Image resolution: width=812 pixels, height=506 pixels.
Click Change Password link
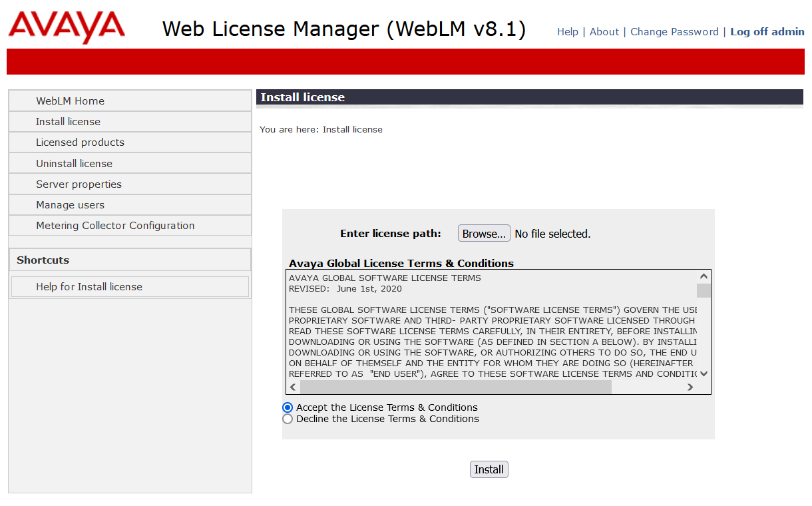pos(674,32)
